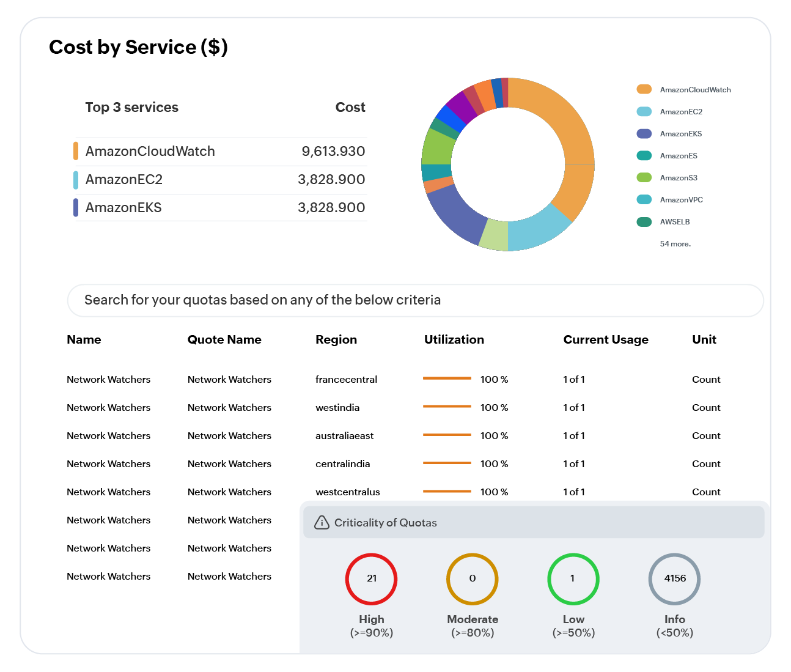Click the Info criticality circle showing 4156

pos(674,578)
